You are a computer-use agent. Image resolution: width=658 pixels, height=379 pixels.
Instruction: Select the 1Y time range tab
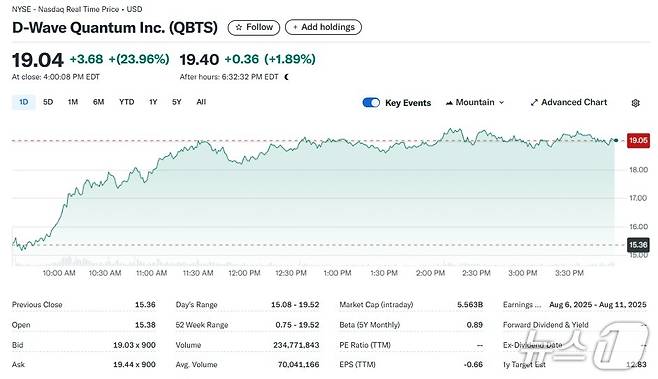coord(153,102)
